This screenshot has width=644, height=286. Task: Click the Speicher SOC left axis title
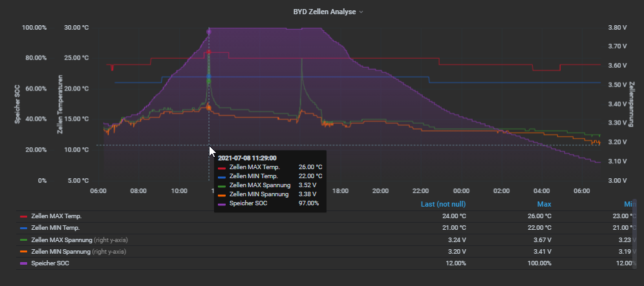click(x=17, y=104)
